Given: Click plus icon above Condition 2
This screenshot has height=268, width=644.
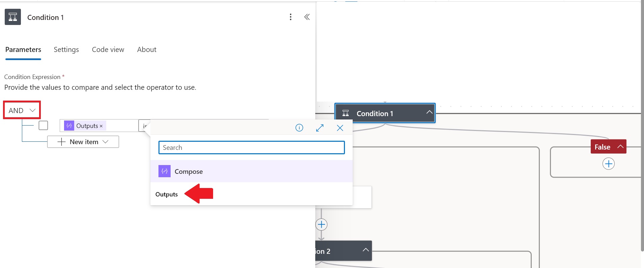Looking at the screenshot, I should coord(321,224).
